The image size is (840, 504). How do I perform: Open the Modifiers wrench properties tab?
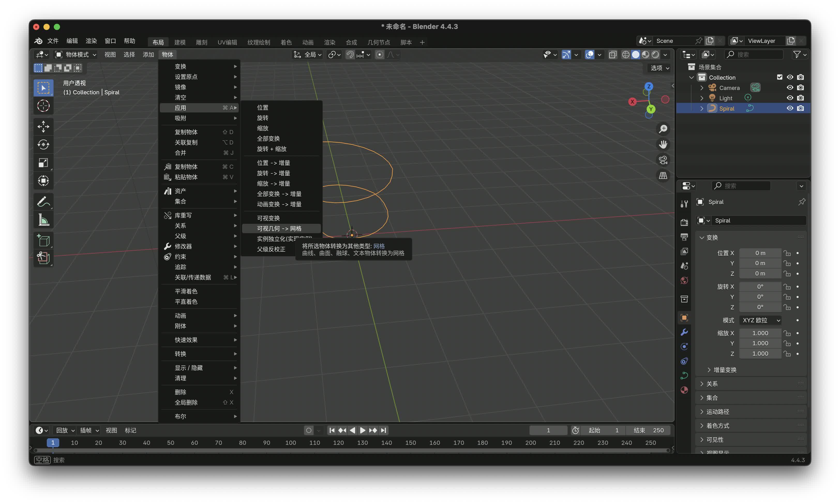[x=684, y=332]
